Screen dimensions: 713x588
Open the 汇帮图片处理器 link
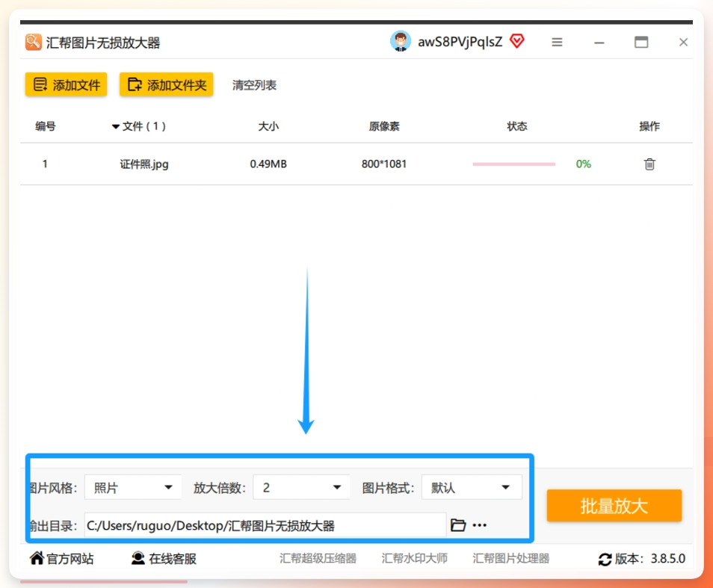coord(510,558)
